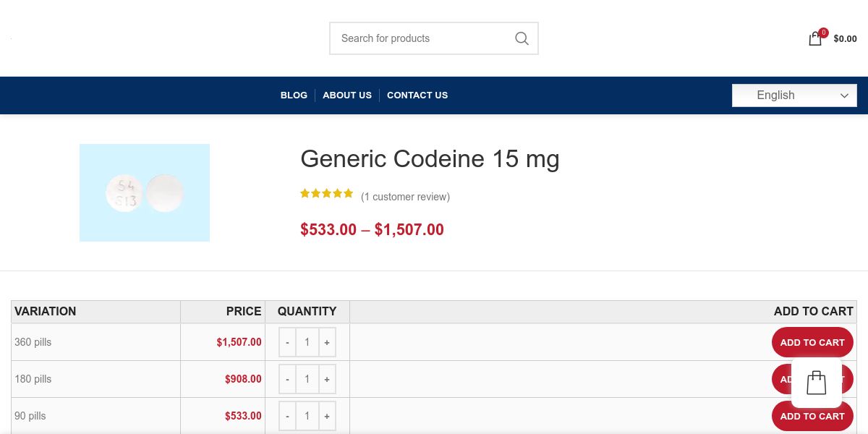Add 360 pills to cart
This screenshot has width=868, height=434.
pyautogui.click(x=812, y=343)
